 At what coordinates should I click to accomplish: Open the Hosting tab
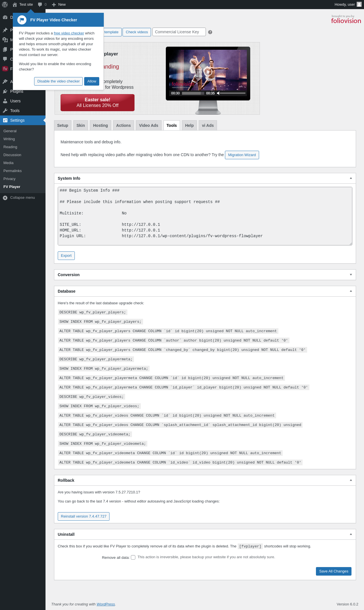[x=100, y=125]
